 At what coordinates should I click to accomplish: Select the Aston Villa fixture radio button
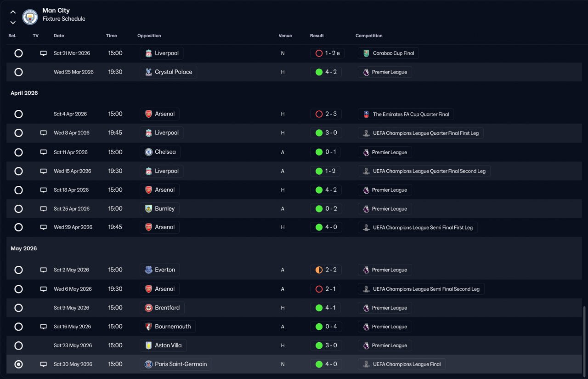(18, 345)
